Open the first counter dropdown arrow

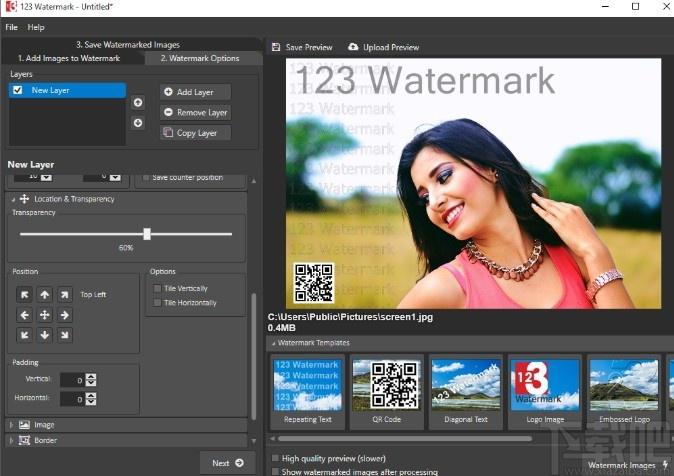tap(46, 177)
